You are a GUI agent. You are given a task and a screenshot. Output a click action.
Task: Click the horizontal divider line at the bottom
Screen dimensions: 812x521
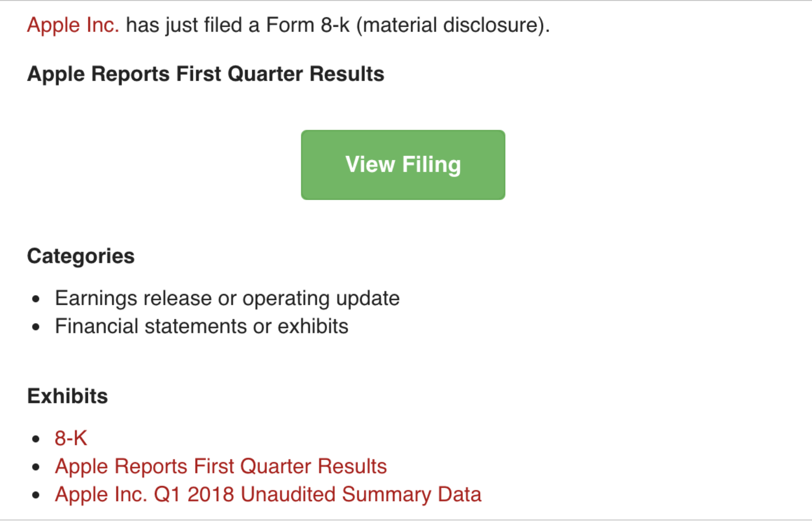click(x=406, y=519)
